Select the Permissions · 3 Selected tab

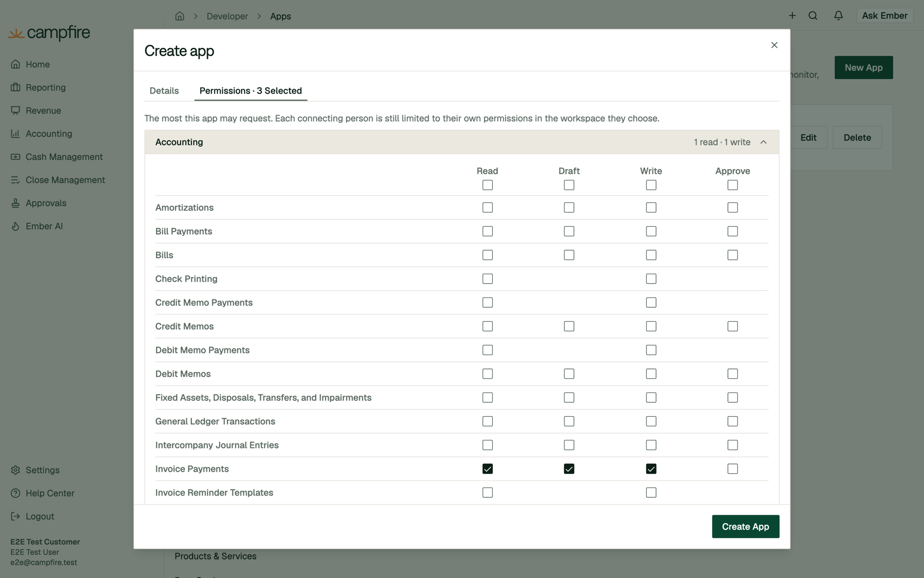click(251, 91)
